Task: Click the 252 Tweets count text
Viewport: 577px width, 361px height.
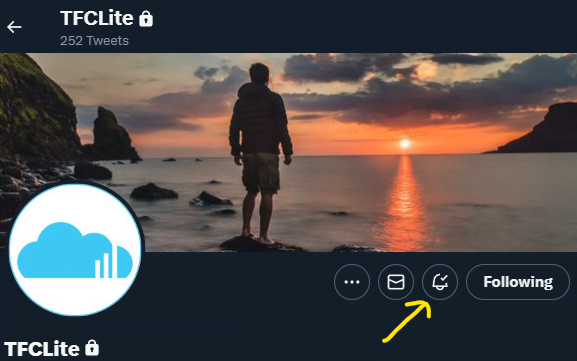Action: click(94, 40)
